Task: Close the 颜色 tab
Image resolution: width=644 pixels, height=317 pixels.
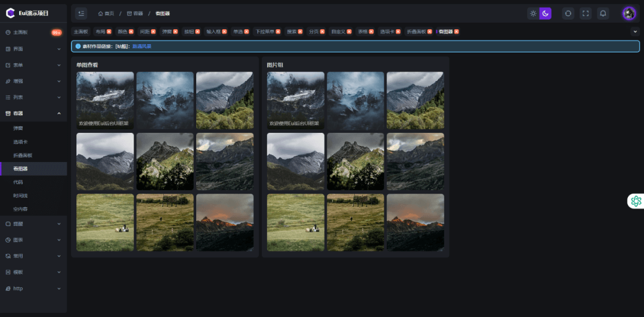Action: (131, 32)
